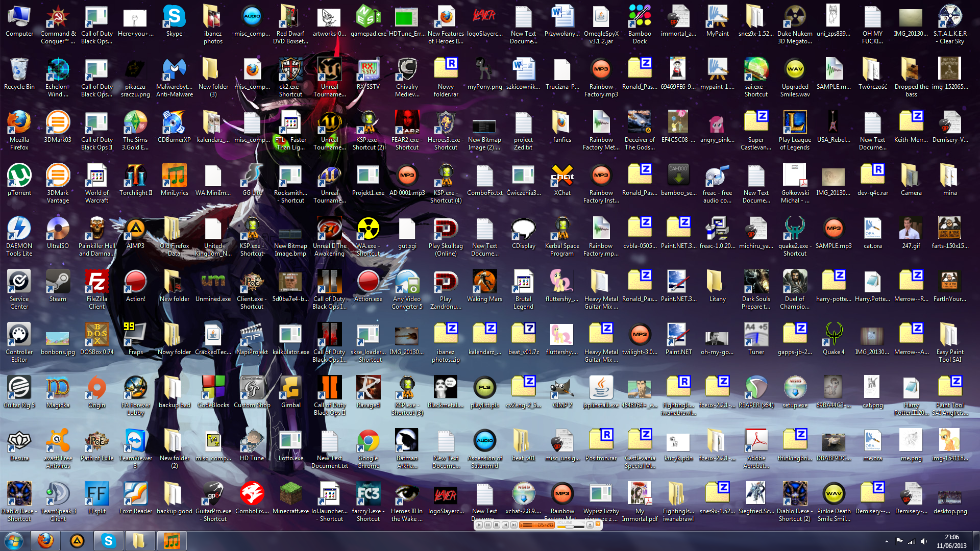Open the Action Center flag icon
980x551 pixels.
[899, 541]
